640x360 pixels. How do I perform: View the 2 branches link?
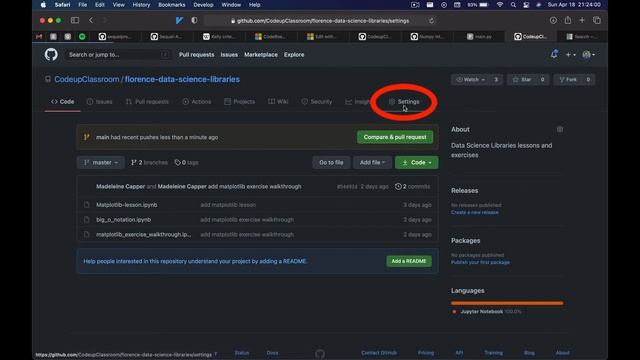click(149, 162)
